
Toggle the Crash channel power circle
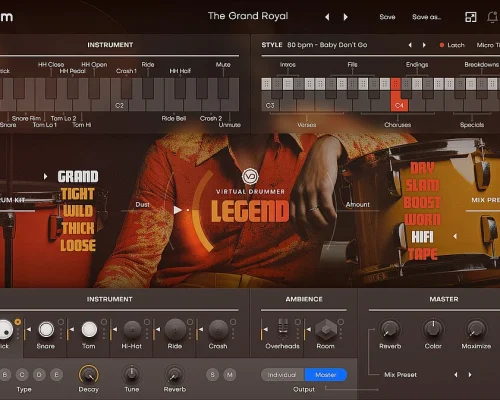(x=233, y=322)
